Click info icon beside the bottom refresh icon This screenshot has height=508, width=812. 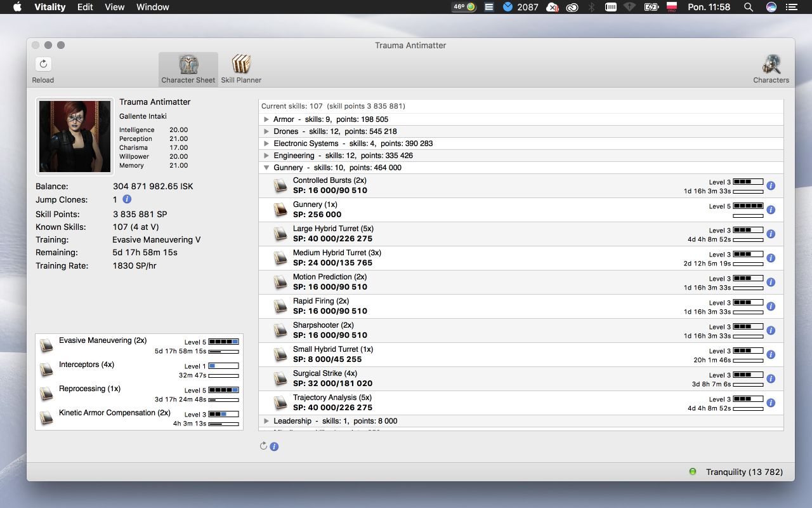274,446
